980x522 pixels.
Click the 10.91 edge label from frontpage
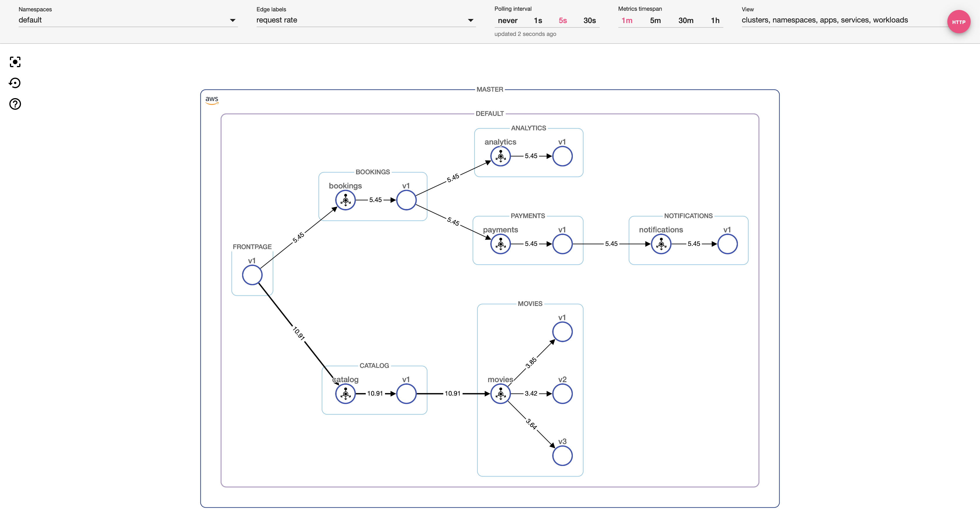[299, 333]
